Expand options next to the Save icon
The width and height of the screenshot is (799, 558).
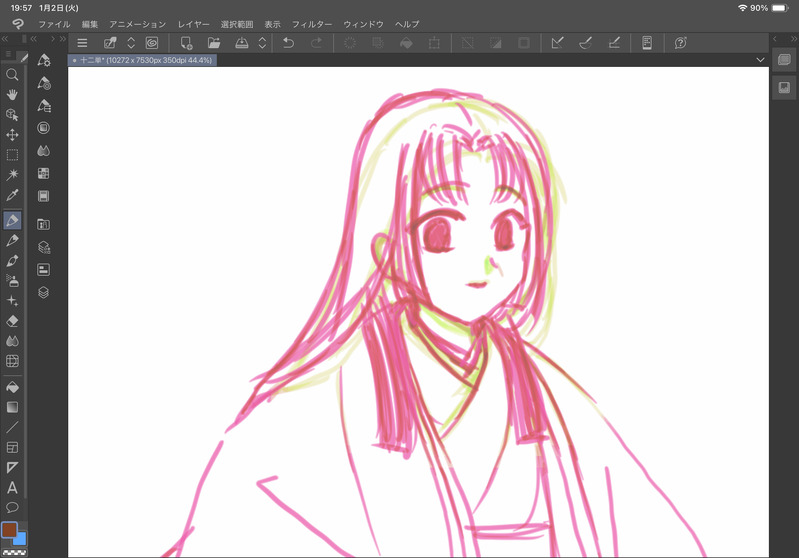coord(262,43)
